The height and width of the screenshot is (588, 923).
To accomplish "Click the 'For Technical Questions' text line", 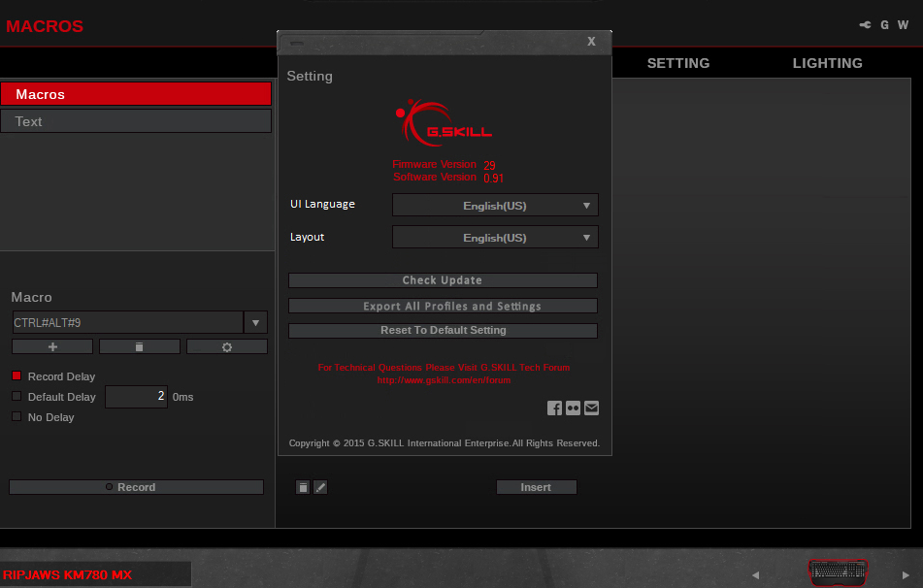I will point(444,368).
